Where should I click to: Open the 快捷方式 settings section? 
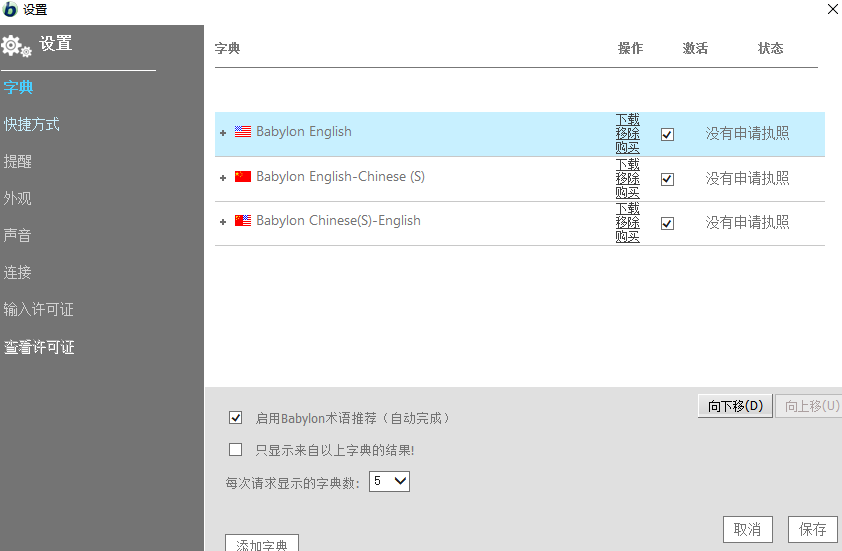[x=32, y=124]
